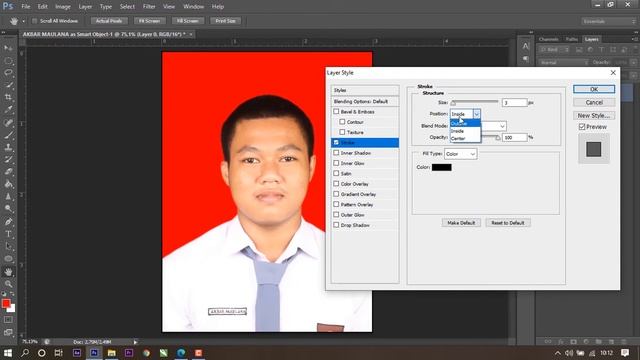The height and width of the screenshot is (360, 640).
Task: Enable Color Overlay checkbox
Action: click(x=336, y=184)
